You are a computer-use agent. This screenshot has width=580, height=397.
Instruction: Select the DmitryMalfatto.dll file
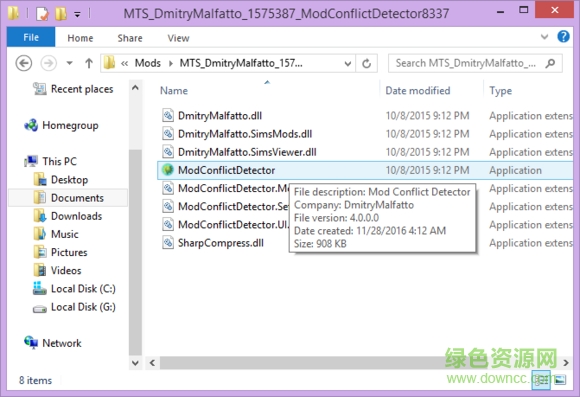pyautogui.click(x=220, y=116)
